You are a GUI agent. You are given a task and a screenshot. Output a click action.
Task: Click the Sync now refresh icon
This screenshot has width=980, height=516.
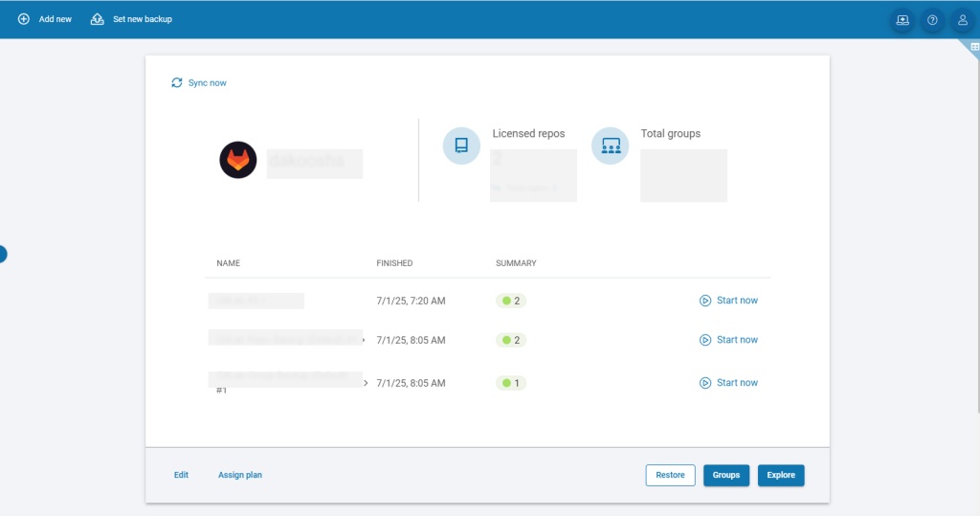pos(177,82)
